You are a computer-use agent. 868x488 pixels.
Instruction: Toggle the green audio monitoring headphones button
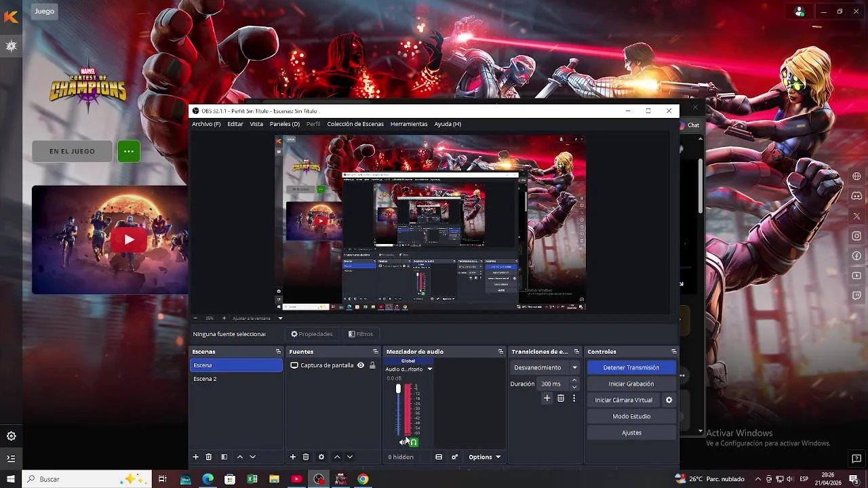[414, 443]
